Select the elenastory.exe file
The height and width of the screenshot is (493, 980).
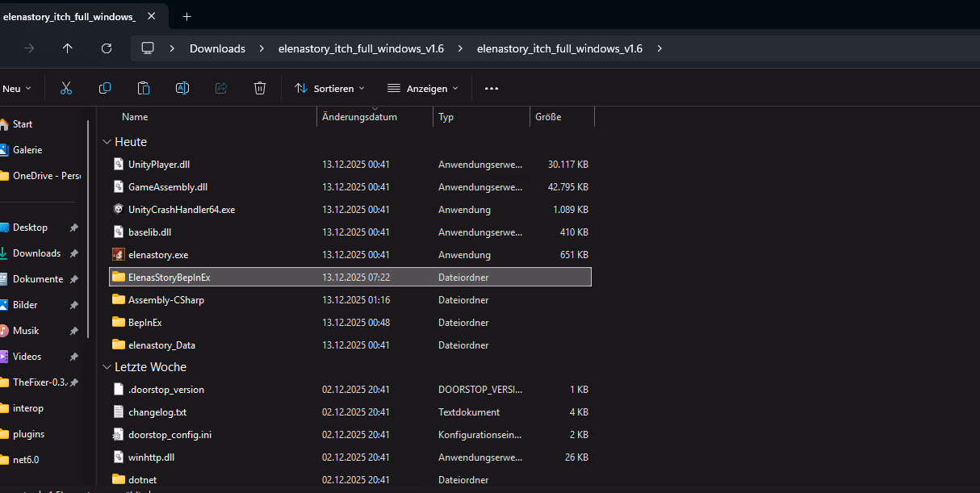pyautogui.click(x=158, y=255)
